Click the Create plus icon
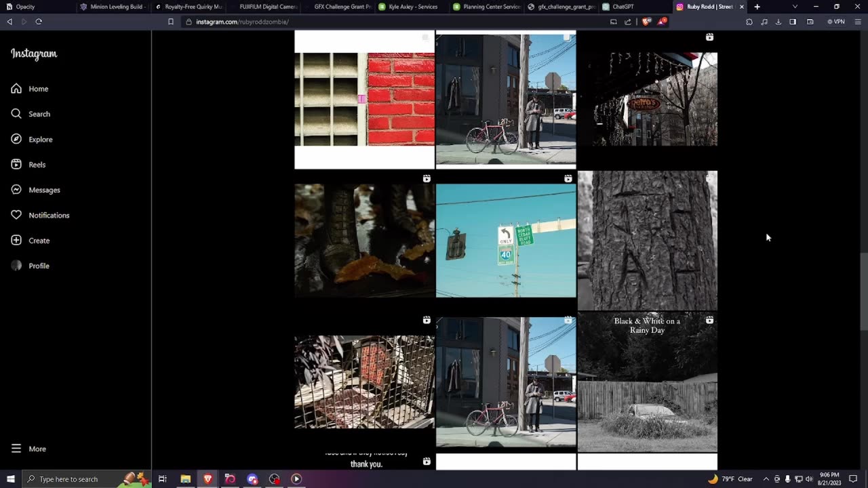Image resolution: width=868 pixels, height=488 pixels. click(x=16, y=241)
